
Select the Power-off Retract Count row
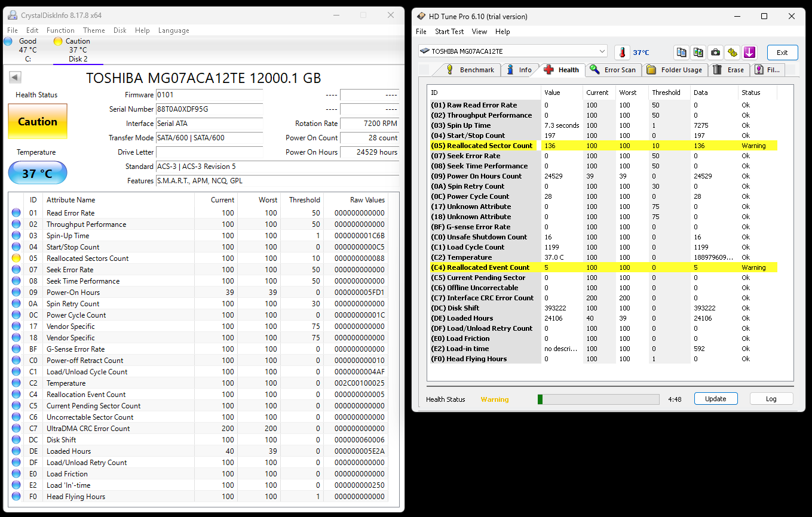pos(198,361)
